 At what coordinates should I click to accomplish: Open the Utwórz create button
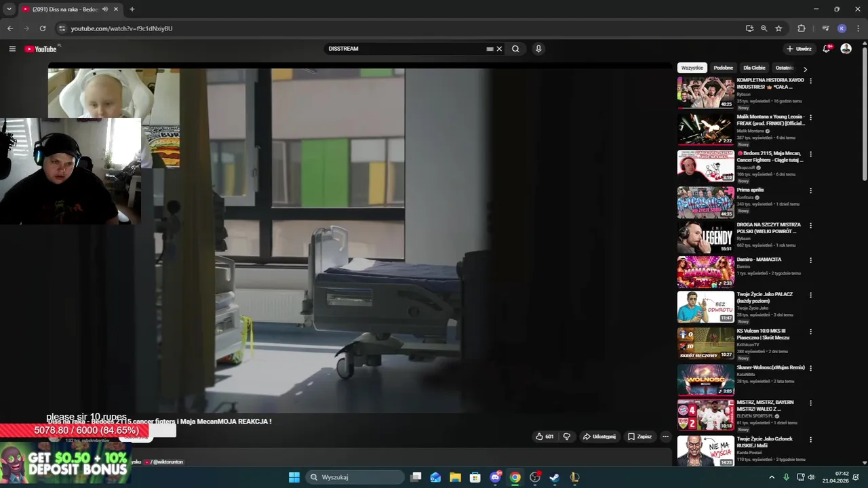[800, 49]
